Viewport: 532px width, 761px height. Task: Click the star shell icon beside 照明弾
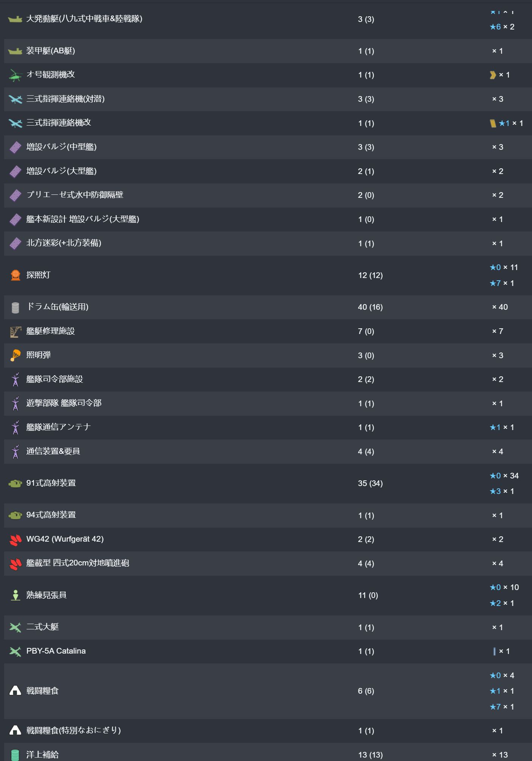15,356
